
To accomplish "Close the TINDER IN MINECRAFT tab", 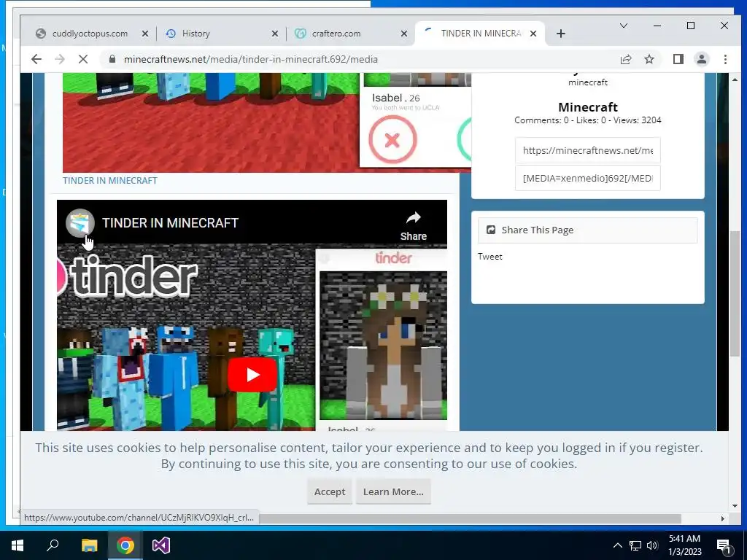I will tap(533, 34).
